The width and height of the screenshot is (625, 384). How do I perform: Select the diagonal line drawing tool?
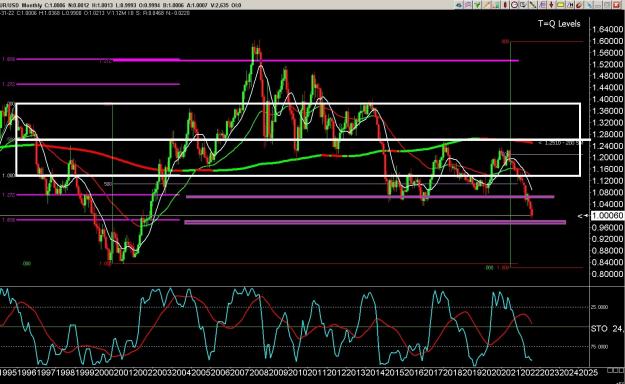point(533,5)
